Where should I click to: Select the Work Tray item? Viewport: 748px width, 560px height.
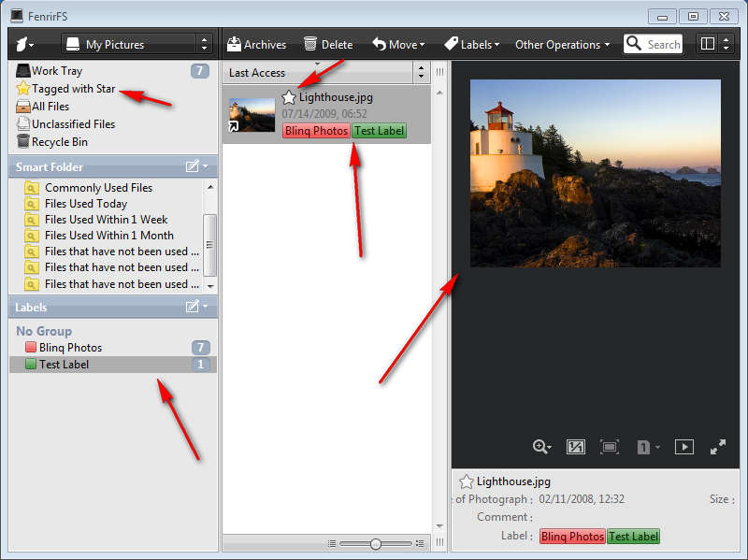coord(57,71)
